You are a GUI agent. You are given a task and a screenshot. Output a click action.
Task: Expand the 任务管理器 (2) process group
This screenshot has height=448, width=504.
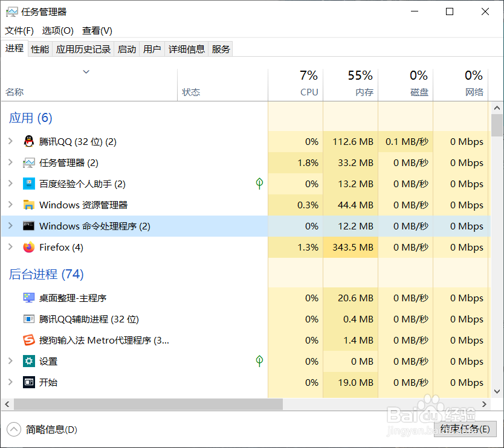click(11, 162)
